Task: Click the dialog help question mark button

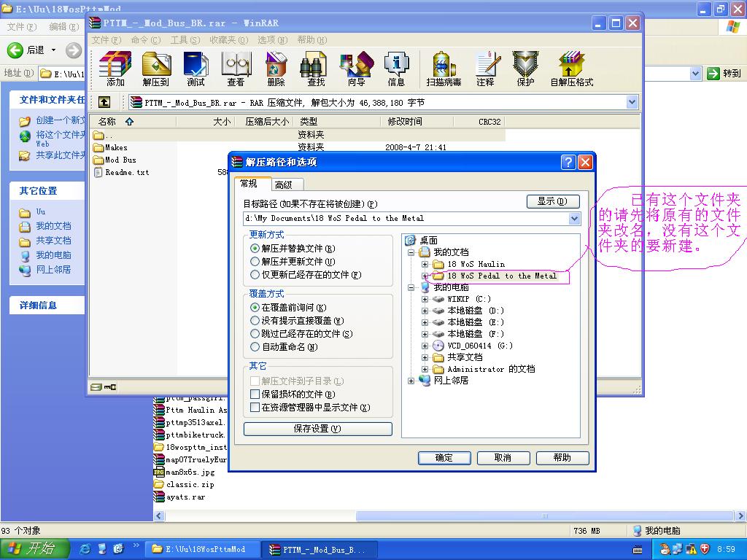Action: click(568, 163)
